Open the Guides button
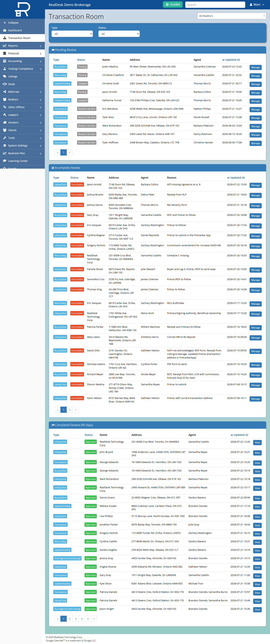The height and width of the screenshot is (644, 270). click(x=173, y=4)
